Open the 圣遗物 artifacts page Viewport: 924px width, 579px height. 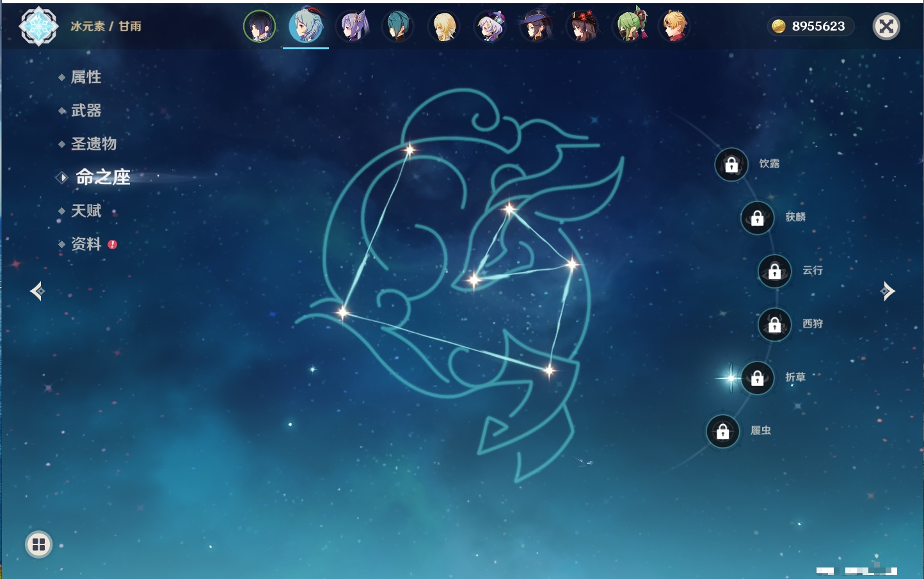(93, 144)
